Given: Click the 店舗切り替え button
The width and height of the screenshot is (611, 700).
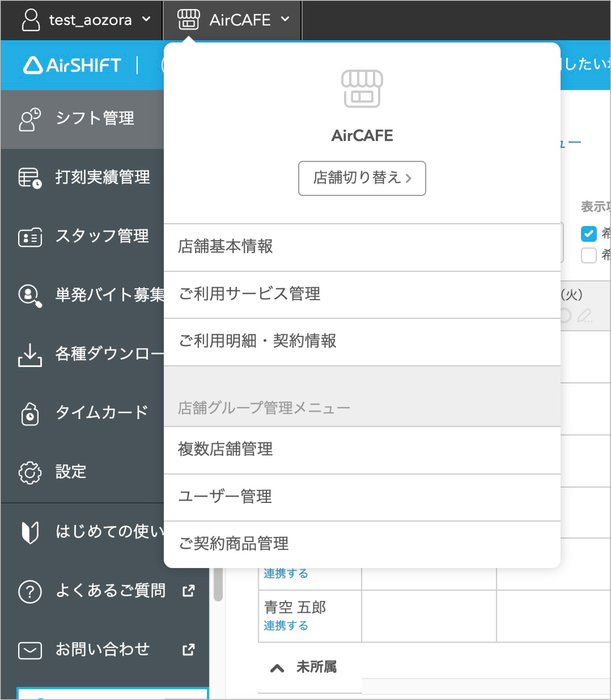Looking at the screenshot, I should tap(362, 178).
